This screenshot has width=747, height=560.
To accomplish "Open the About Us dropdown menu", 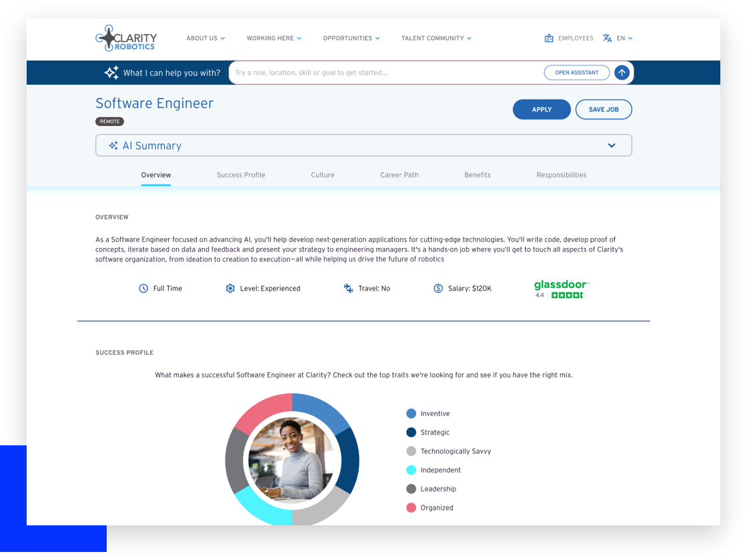I will pos(205,39).
